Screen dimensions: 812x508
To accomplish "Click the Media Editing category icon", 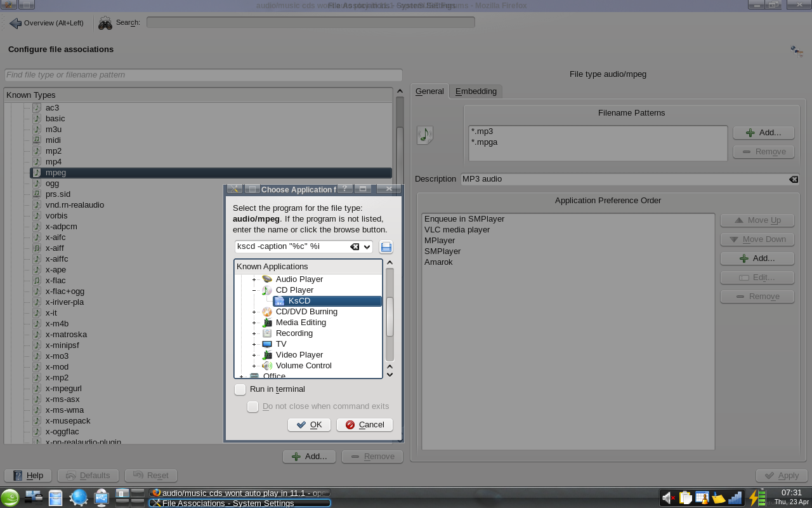I will tap(267, 323).
